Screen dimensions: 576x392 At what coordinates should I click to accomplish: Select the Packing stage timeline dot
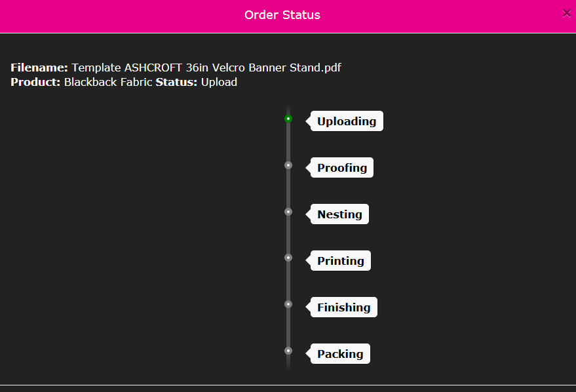[288, 351]
